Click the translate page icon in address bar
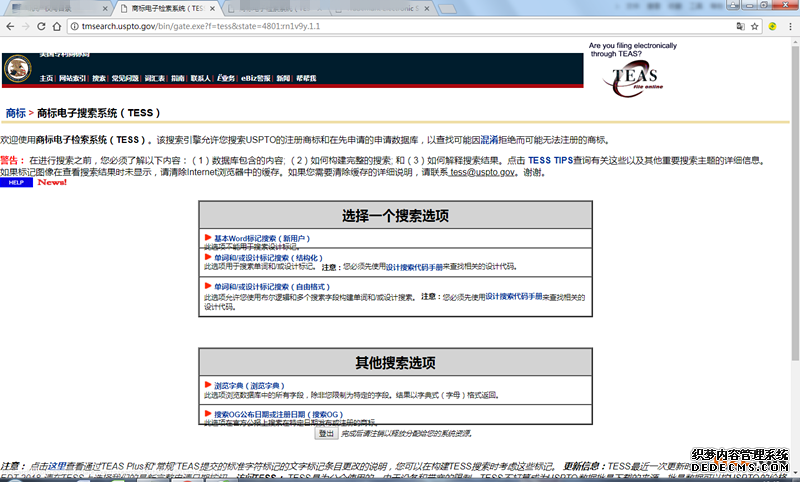Image resolution: width=800 pixels, height=482 pixels. (740, 26)
